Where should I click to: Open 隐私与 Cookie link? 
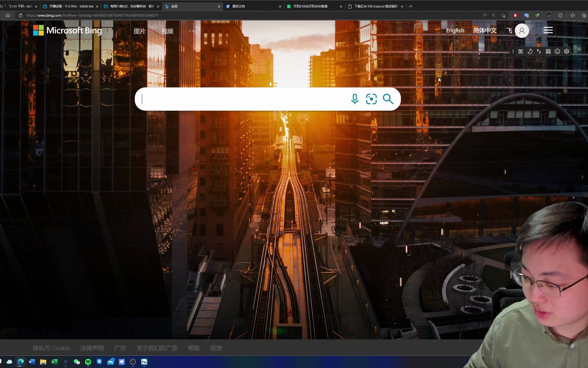tap(51, 348)
